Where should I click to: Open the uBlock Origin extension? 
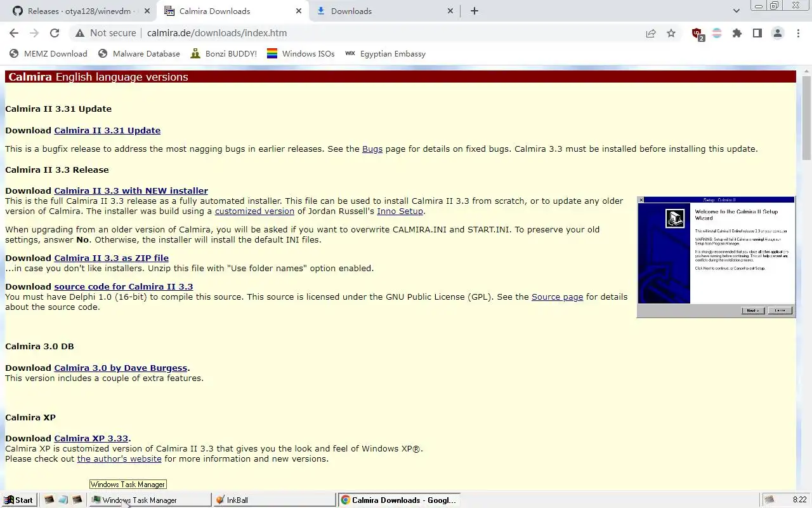[x=697, y=34]
